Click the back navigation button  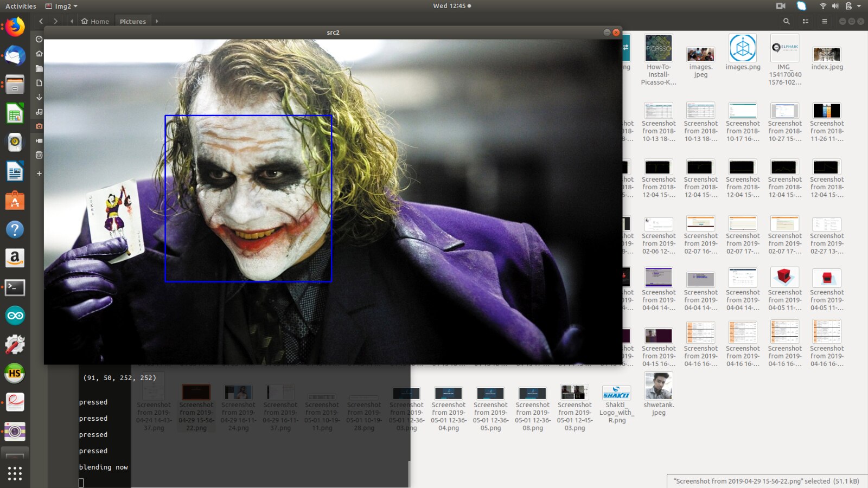[x=41, y=21]
